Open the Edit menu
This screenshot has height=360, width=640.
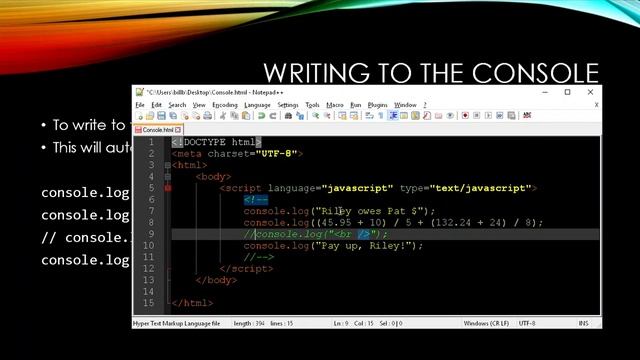click(x=156, y=105)
